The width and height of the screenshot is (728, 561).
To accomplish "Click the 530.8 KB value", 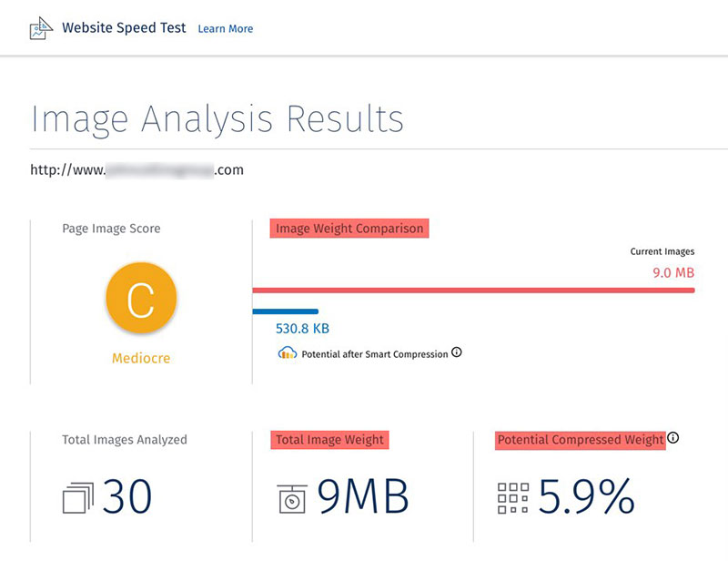I will point(302,329).
